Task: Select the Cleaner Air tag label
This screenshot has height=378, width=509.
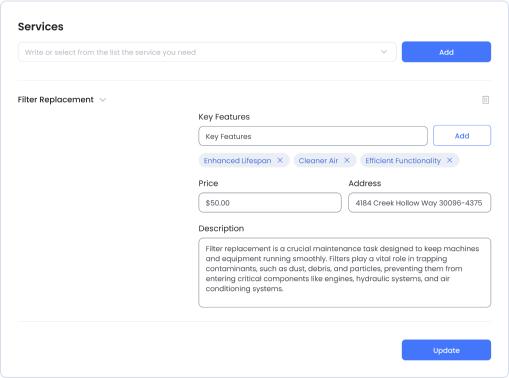Action: [x=318, y=161]
